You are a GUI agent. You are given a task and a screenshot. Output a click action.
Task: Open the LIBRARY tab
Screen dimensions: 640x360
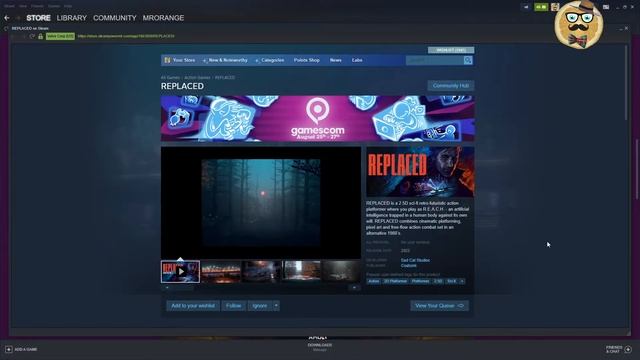pyautogui.click(x=72, y=18)
